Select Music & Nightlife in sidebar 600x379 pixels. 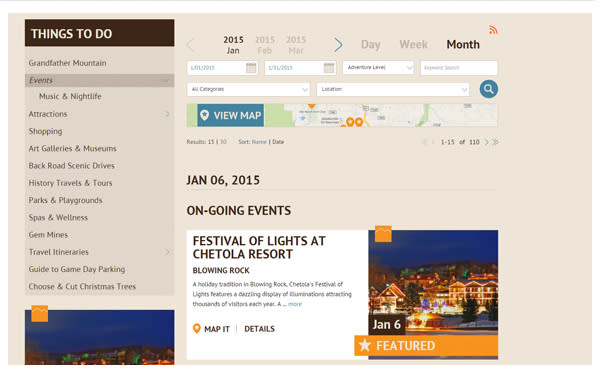pos(70,96)
